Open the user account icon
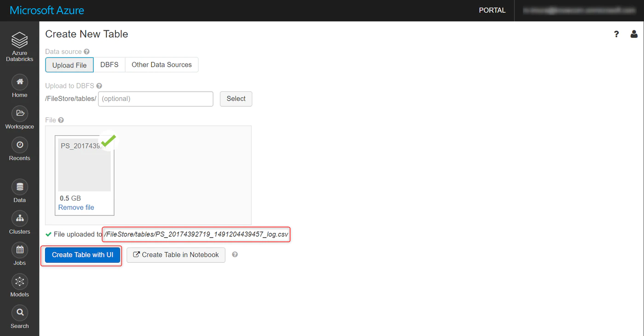644x336 pixels. pyautogui.click(x=634, y=34)
